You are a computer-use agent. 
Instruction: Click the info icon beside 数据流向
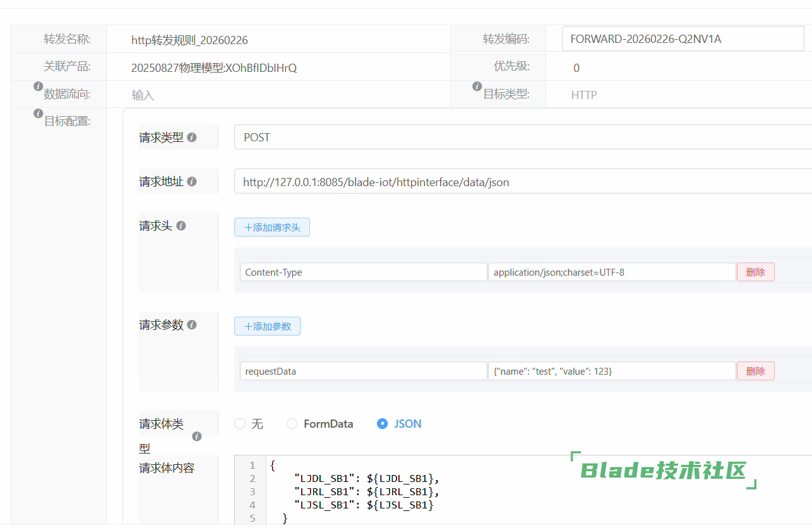[38, 86]
